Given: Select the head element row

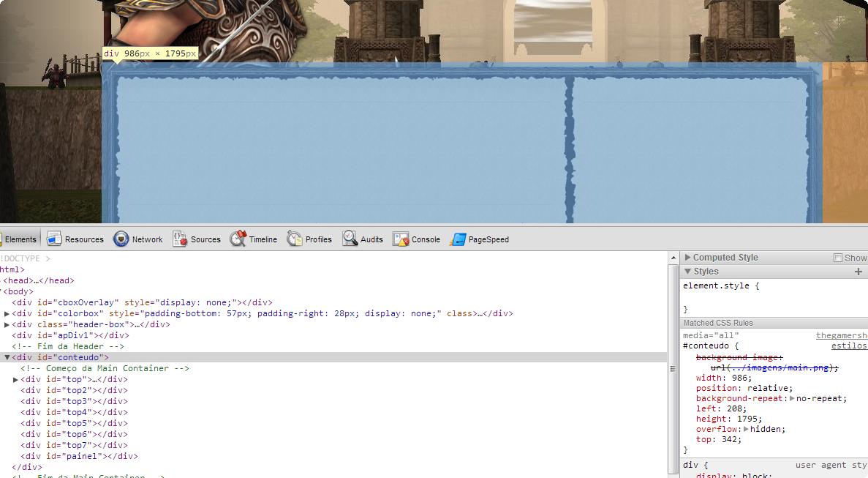Looking at the screenshot, I should pos(39,280).
